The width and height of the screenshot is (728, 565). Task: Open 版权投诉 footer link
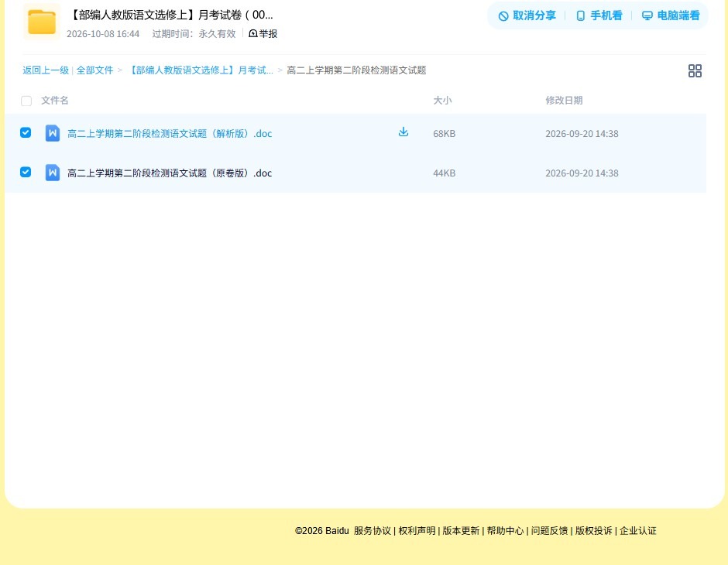594,531
